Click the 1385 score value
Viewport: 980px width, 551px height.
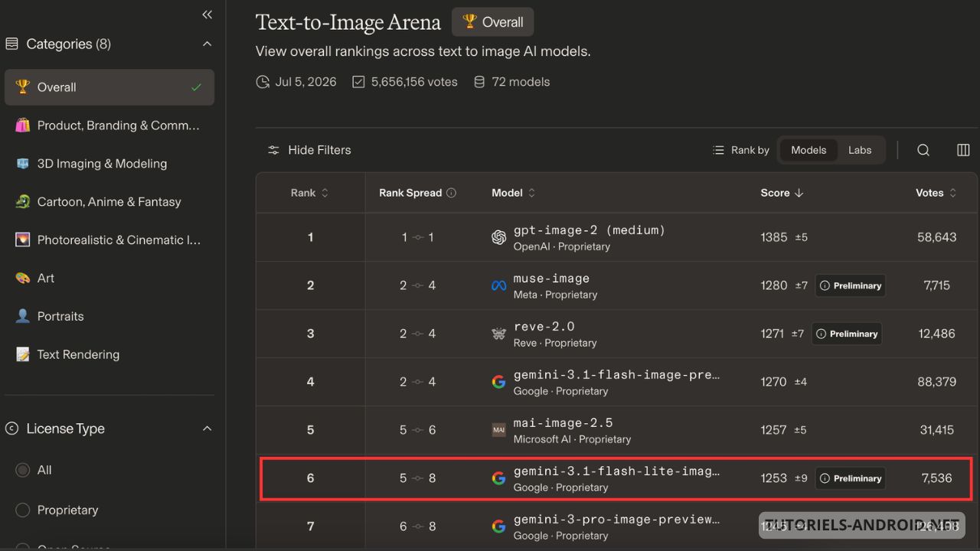[x=773, y=237]
